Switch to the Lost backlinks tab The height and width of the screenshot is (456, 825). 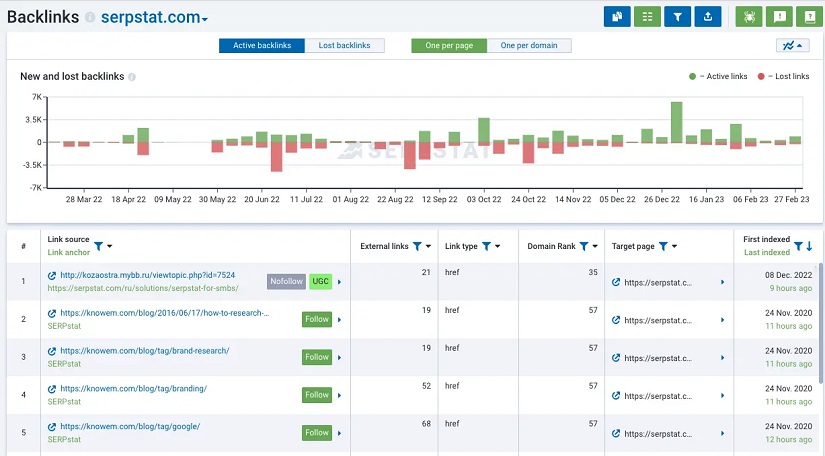(344, 45)
